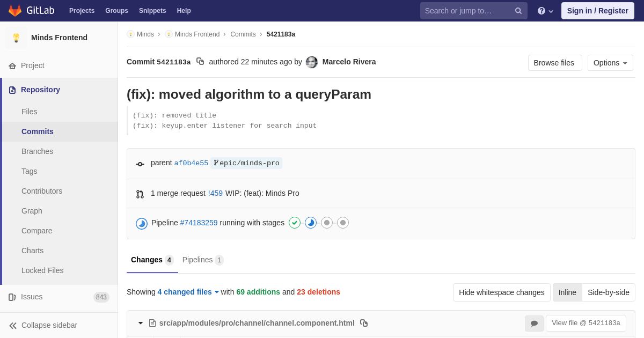The width and height of the screenshot is (644, 338).
Task: Click the running pipeline stage icon
Action: 311,223
